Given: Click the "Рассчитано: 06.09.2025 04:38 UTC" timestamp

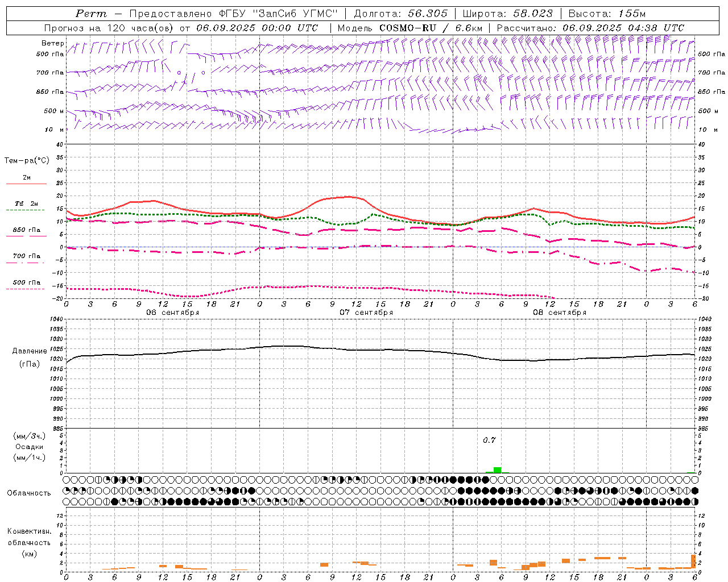Looking at the screenshot, I should (590, 28).
